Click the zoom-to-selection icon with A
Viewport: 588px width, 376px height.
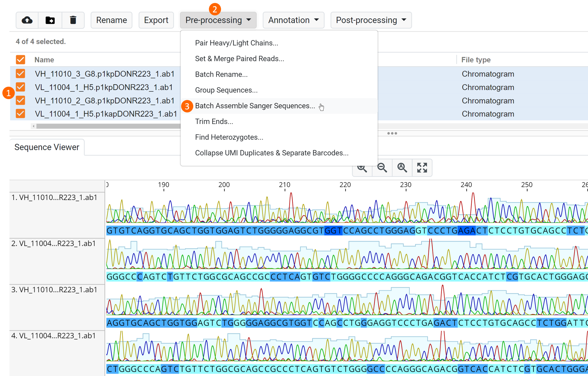(402, 168)
